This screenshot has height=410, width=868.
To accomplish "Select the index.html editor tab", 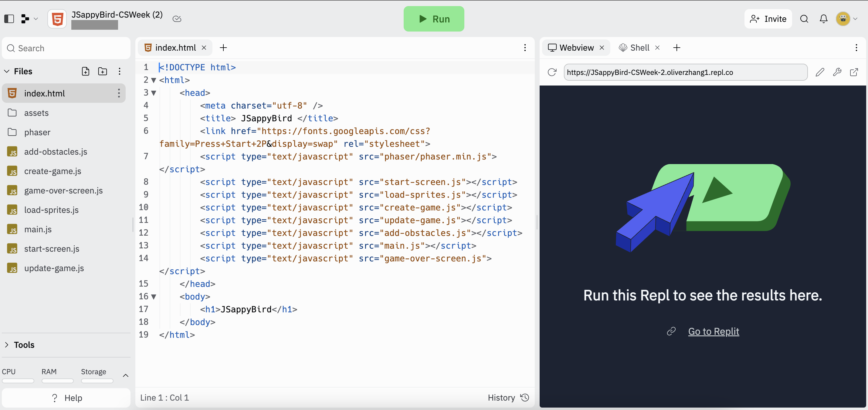I will pyautogui.click(x=175, y=48).
